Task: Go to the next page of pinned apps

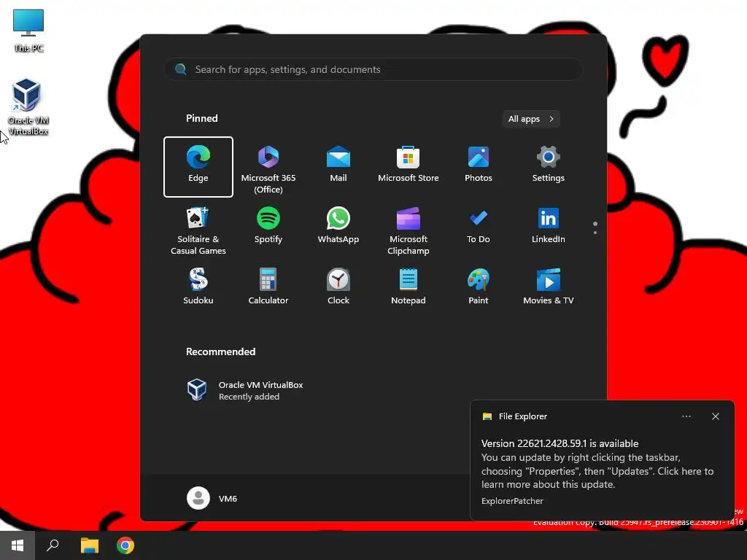Action: tap(595, 233)
